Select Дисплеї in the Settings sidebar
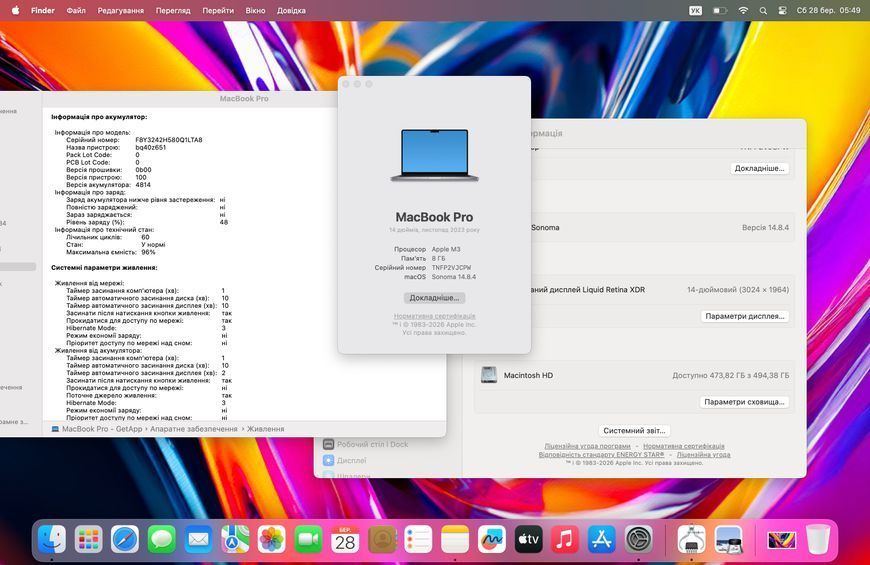This screenshot has height=565, width=870. click(352, 461)
